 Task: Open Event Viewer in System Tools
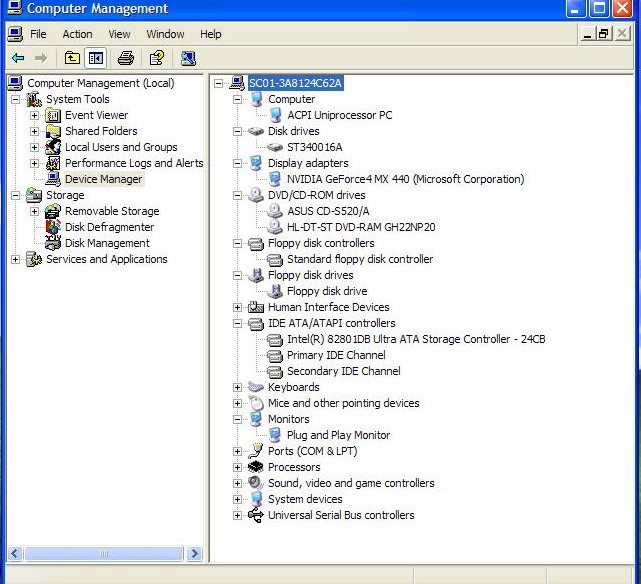(x=96, y=115)
